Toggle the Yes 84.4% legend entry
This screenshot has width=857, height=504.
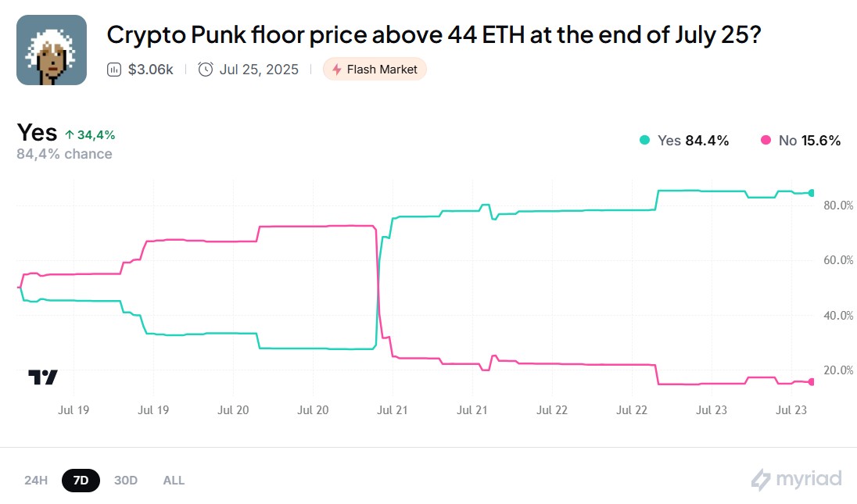tap(693, 141)
